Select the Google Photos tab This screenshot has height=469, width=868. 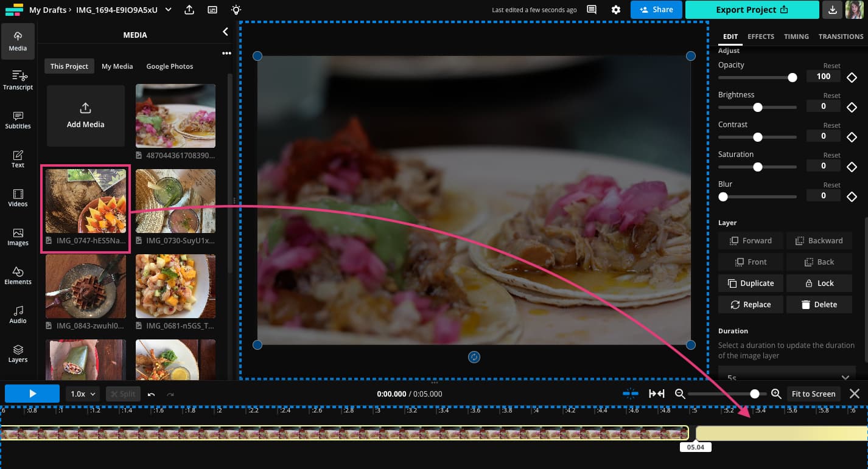[170, 66]
